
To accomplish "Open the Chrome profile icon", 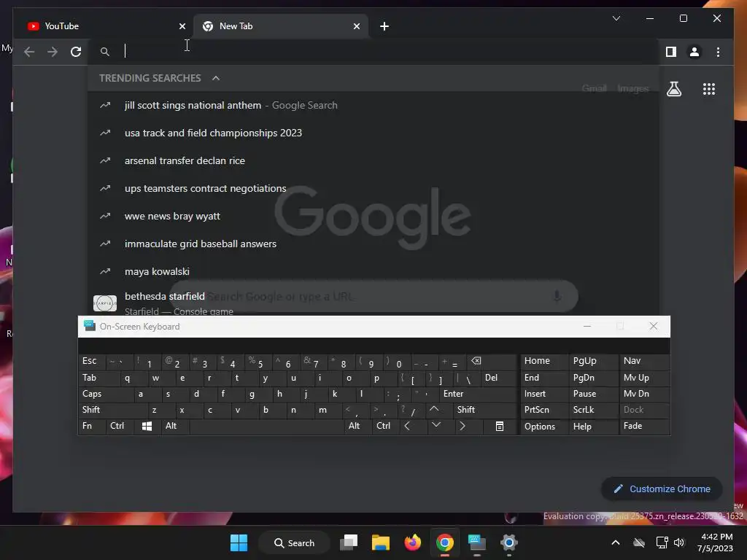I will (x=694, y=52).
